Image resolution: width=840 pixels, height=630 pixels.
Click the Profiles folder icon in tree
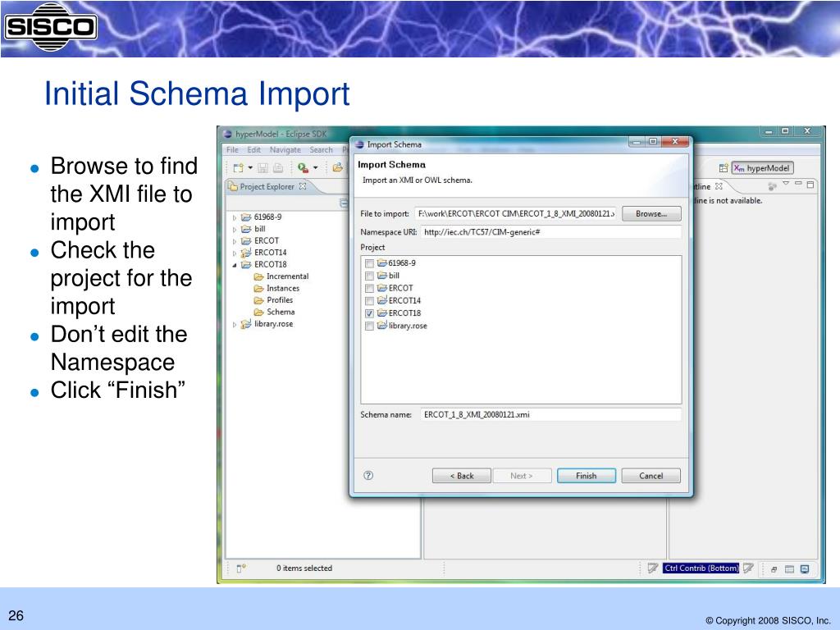(258, 300)
